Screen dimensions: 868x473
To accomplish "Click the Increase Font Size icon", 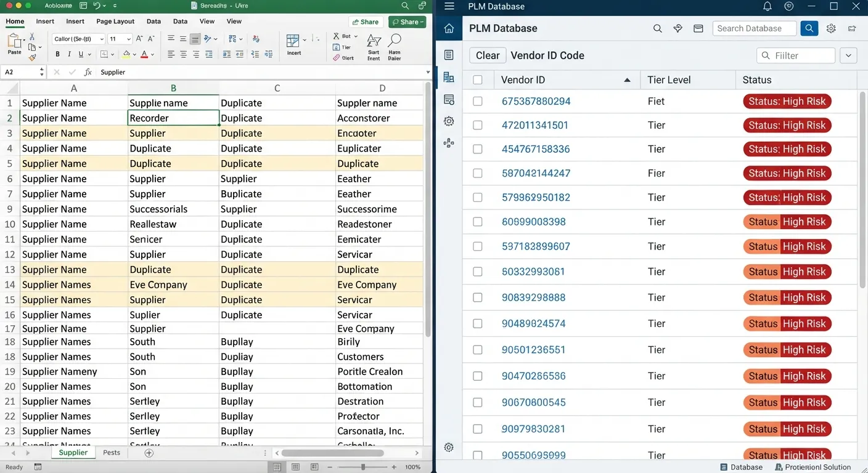I will tap(139, 39).
